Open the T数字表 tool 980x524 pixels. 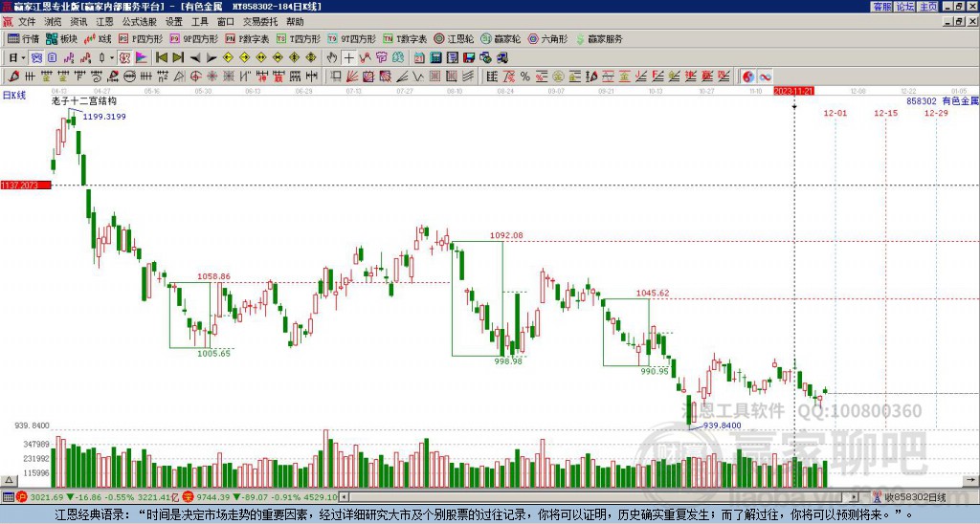[x=405, y=38]
